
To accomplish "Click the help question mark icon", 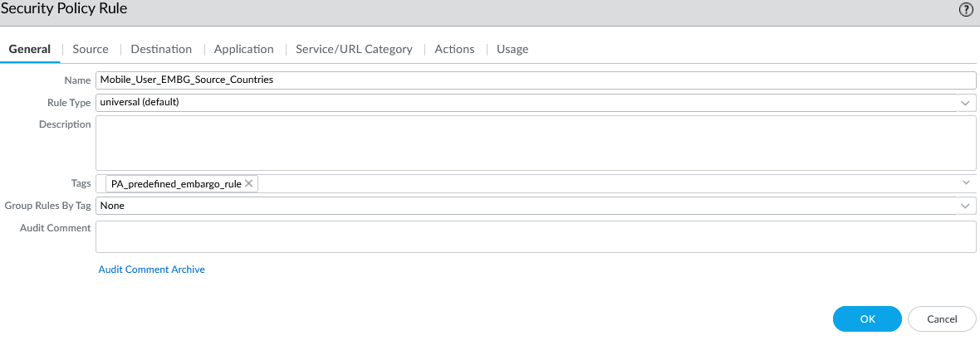I will pos(966,10).
